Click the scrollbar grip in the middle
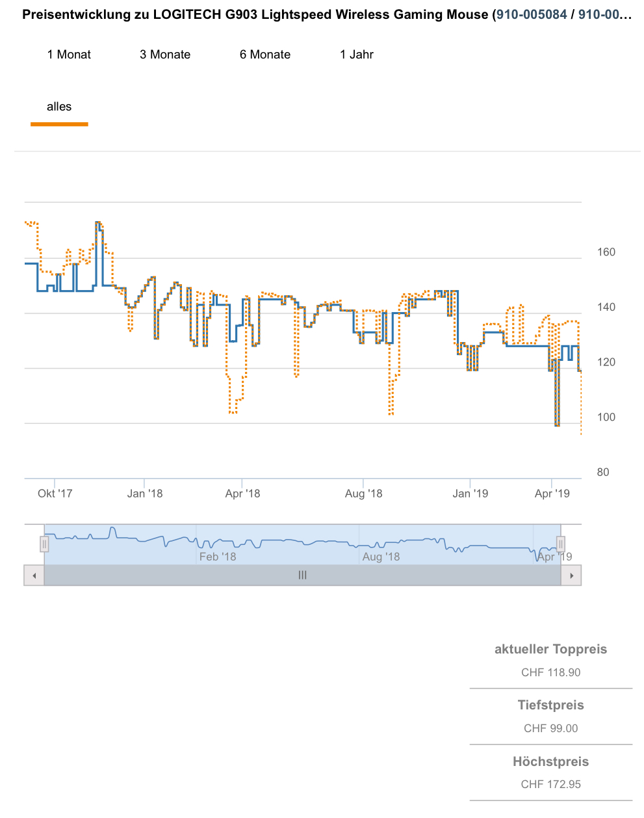This screenshot has height=818, width=644. point(302,575)
